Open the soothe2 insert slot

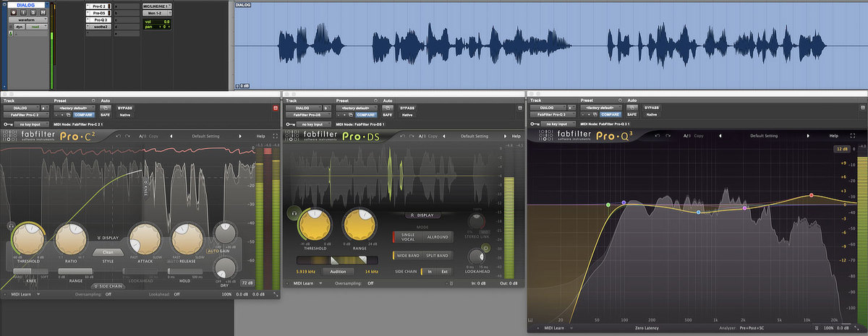98,27
